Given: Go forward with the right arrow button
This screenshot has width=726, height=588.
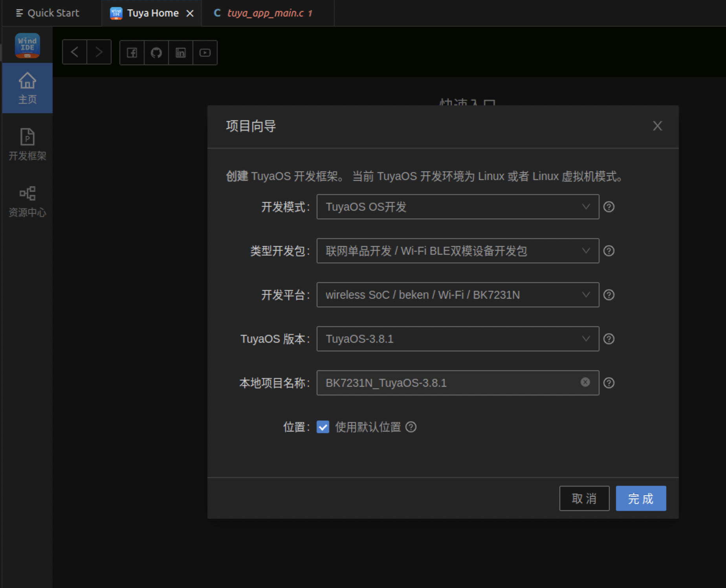Looking at the screenshot, I should [99, 52].
